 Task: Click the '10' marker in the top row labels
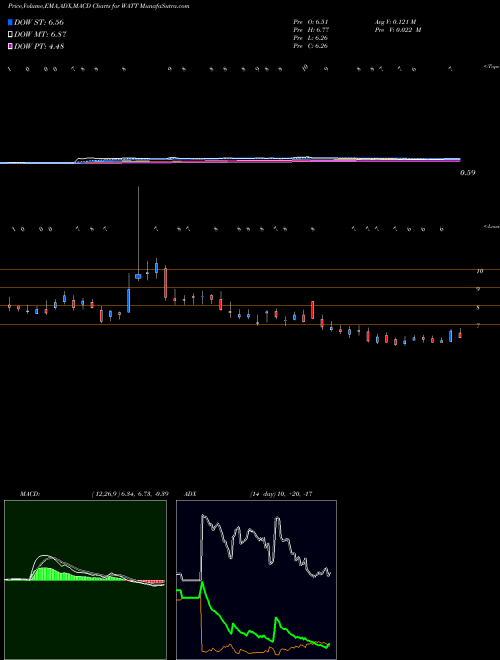305,67
